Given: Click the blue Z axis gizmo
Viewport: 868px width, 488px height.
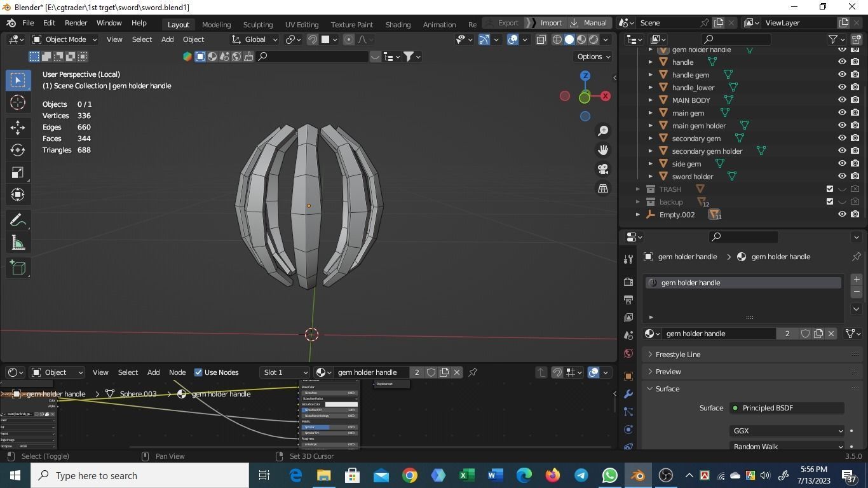Looking at the screenshot, I should point(585,76).
